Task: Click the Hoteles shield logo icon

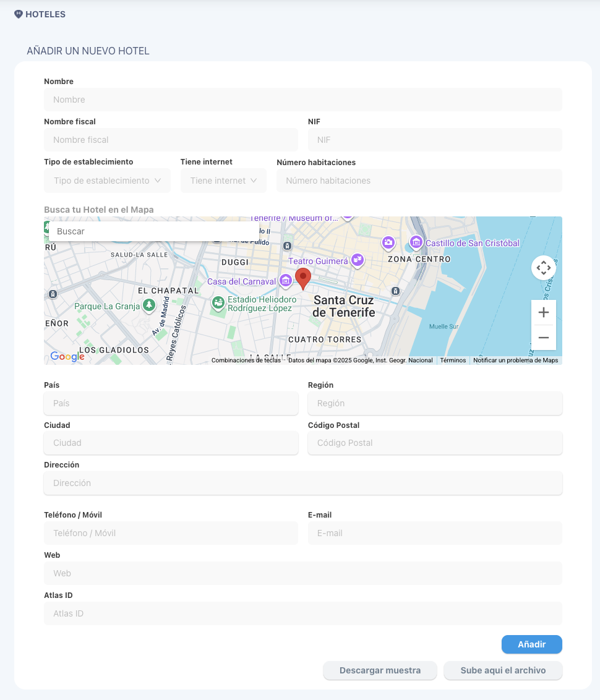Action: [19, 14]
